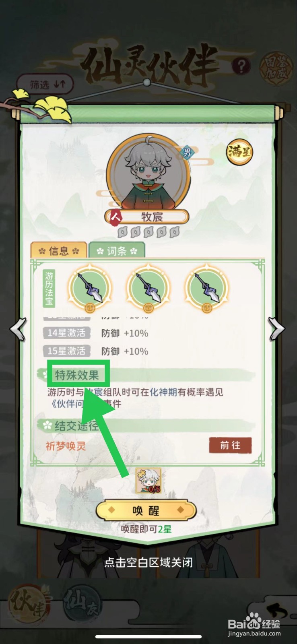Image resolution: width=297 pixels, height=644 pixels.
Task: Tap the 满星 gold badge
Action: [x=240, y=153]
